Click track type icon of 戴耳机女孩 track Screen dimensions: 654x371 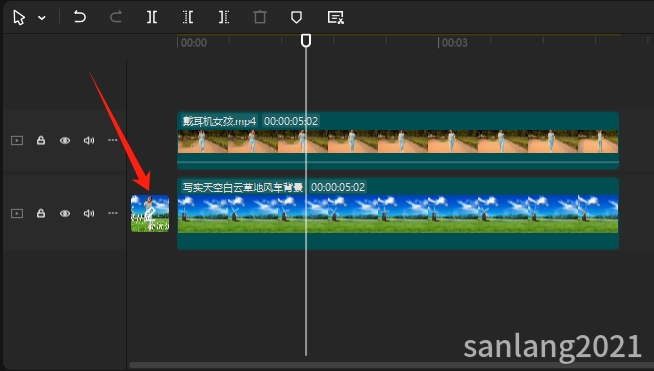coord(17,140)
